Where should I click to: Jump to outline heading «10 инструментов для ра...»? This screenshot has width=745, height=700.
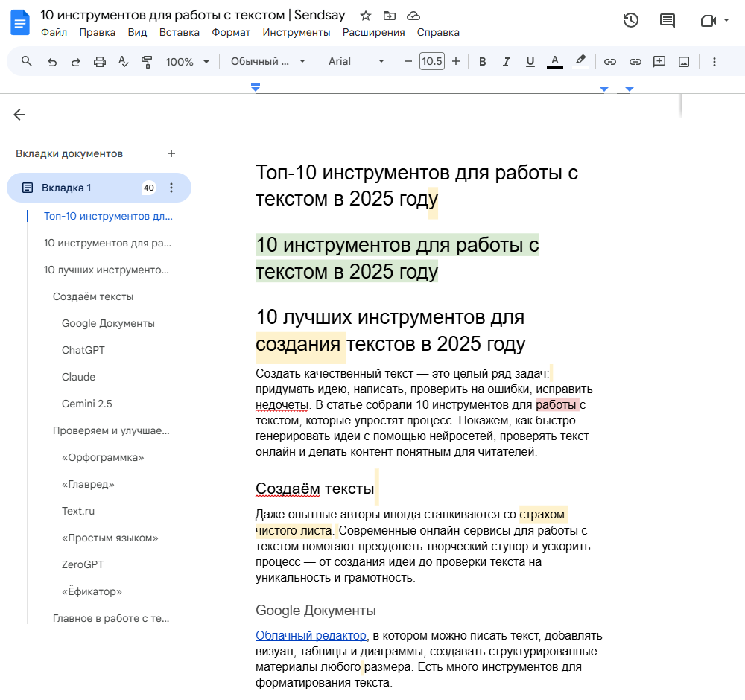[107, 244]
